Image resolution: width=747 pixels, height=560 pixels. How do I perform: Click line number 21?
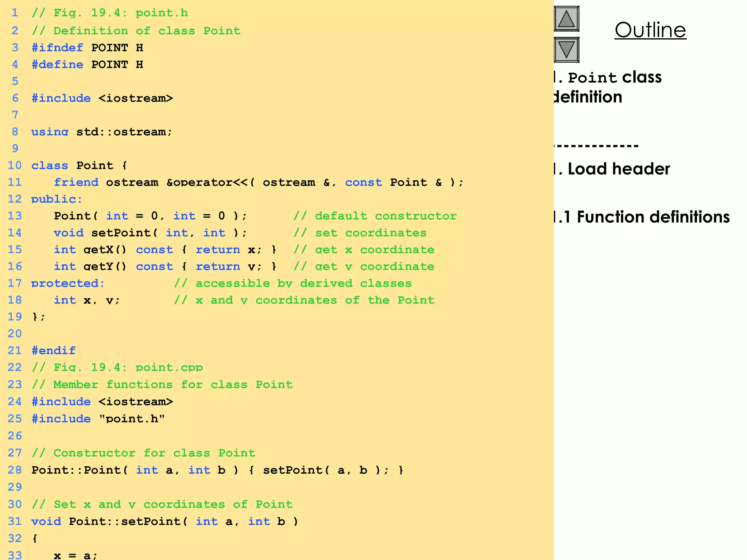(15, 351)
